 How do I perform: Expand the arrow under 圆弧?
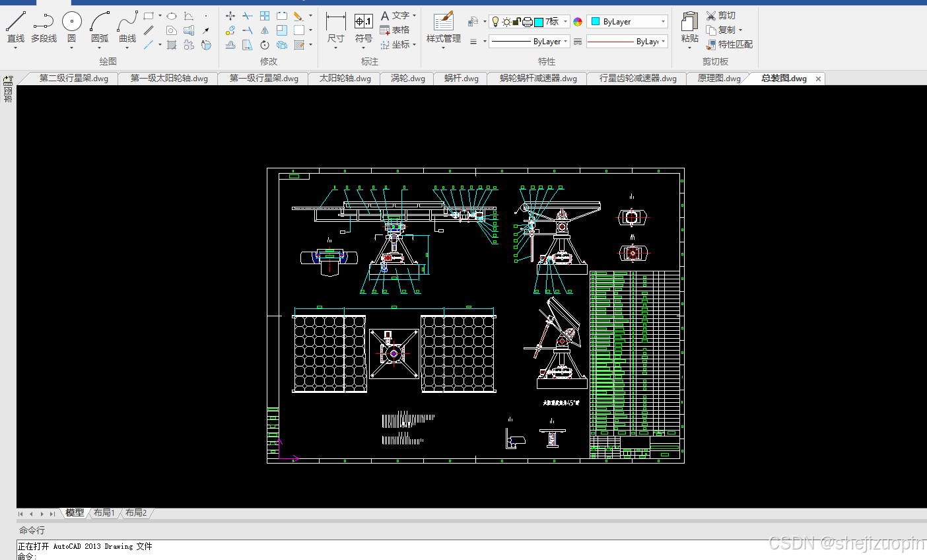click(100, 48)
